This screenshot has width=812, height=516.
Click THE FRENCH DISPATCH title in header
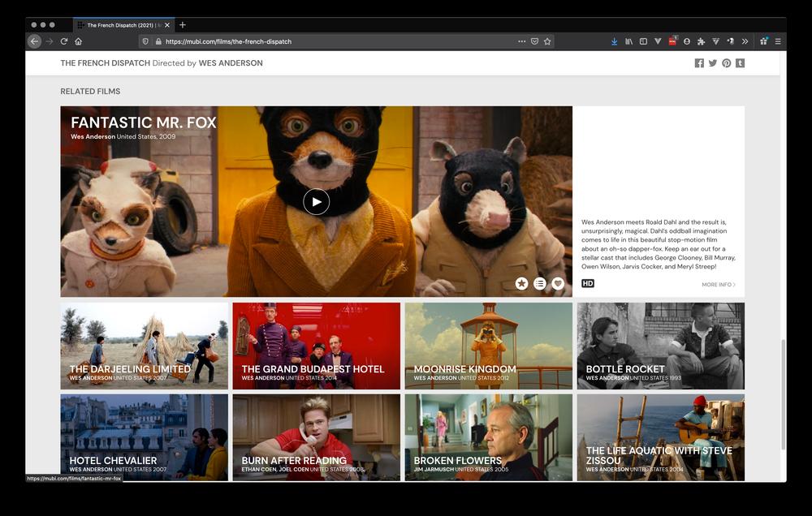point(105,63)
